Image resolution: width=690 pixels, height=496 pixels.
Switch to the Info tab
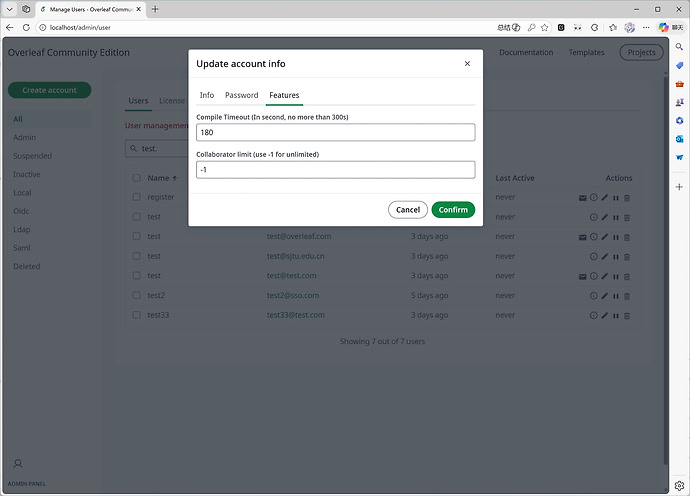point(207,95)
